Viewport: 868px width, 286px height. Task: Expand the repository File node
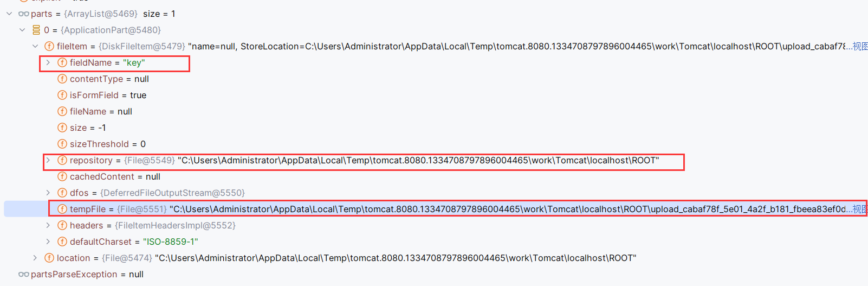(x=48, y=160)
